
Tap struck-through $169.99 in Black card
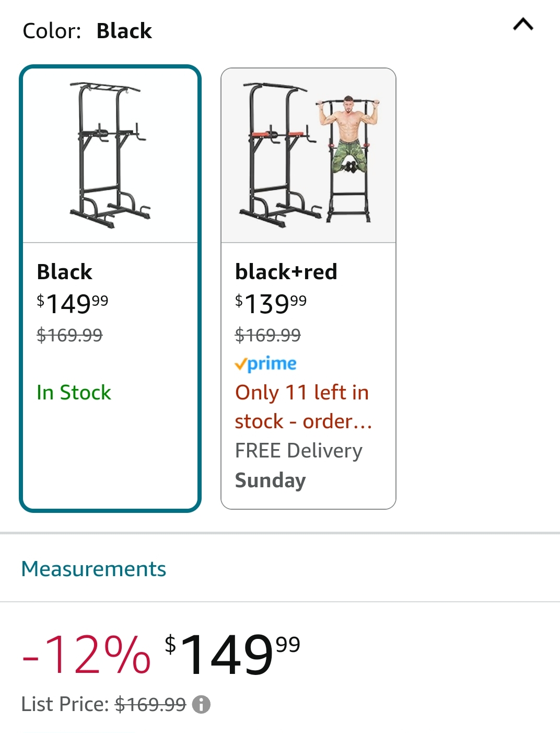point(69,335)
